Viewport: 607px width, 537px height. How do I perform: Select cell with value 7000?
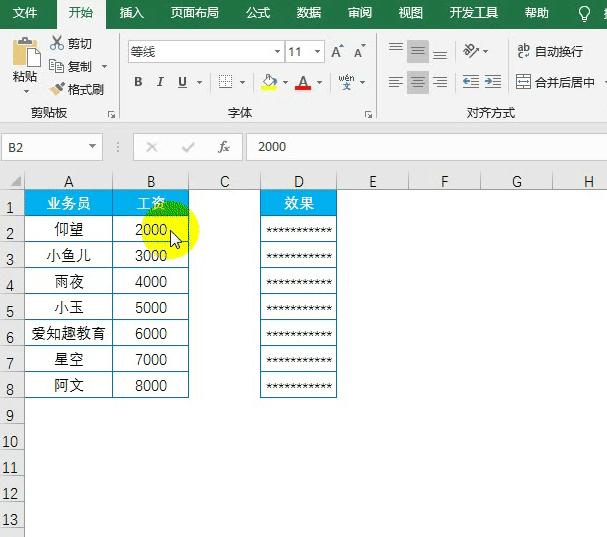(x=151, y=359)
